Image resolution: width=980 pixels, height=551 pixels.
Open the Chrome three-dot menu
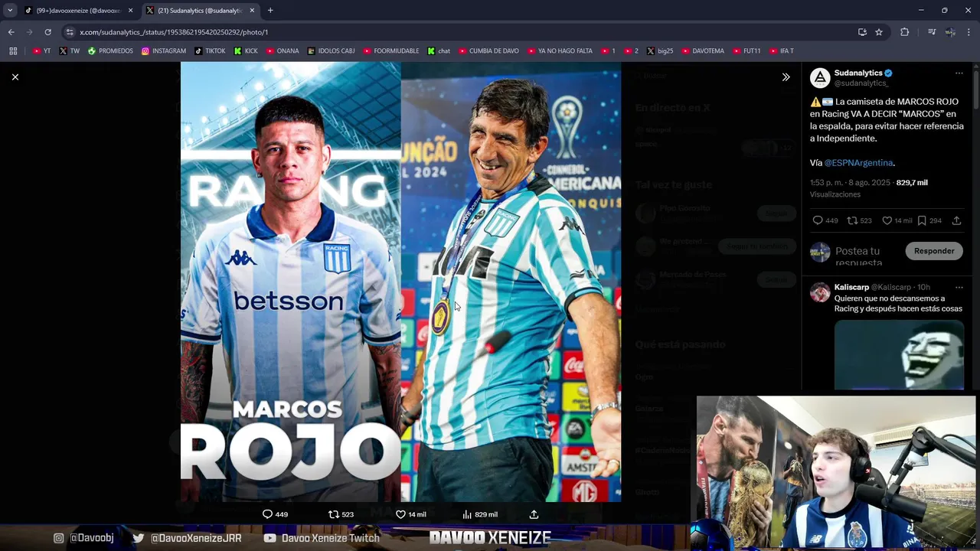pos(969,32)
